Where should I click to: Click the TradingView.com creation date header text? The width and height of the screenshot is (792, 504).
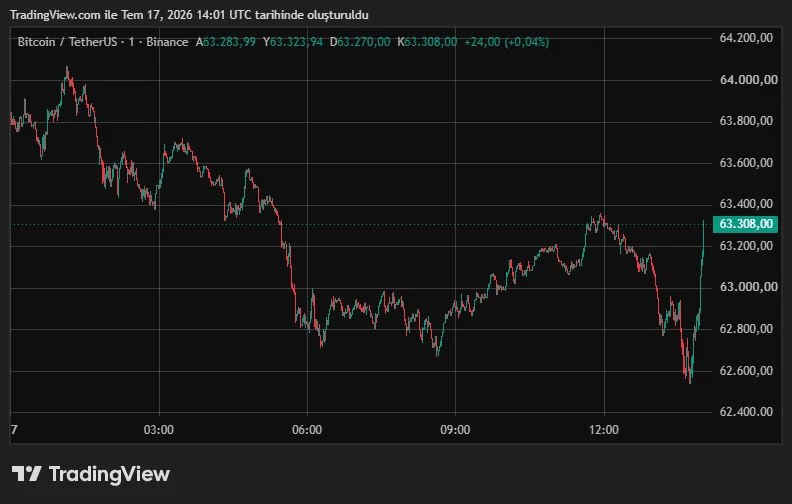point(189,15)
